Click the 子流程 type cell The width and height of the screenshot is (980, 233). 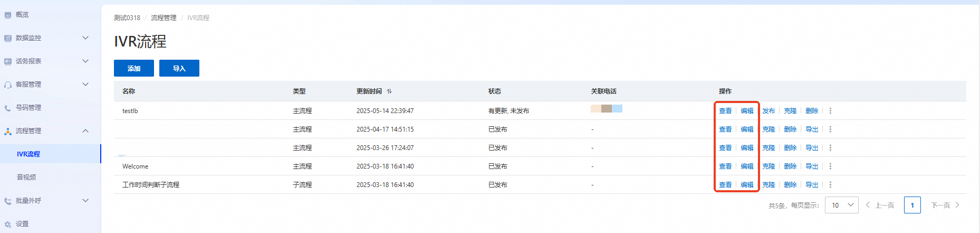click(x=302, y=185)
